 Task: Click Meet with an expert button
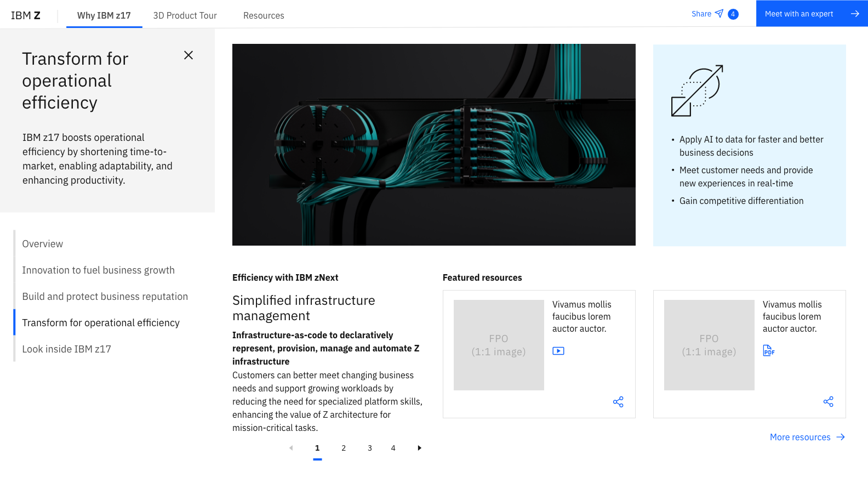[x=812, y=14]
